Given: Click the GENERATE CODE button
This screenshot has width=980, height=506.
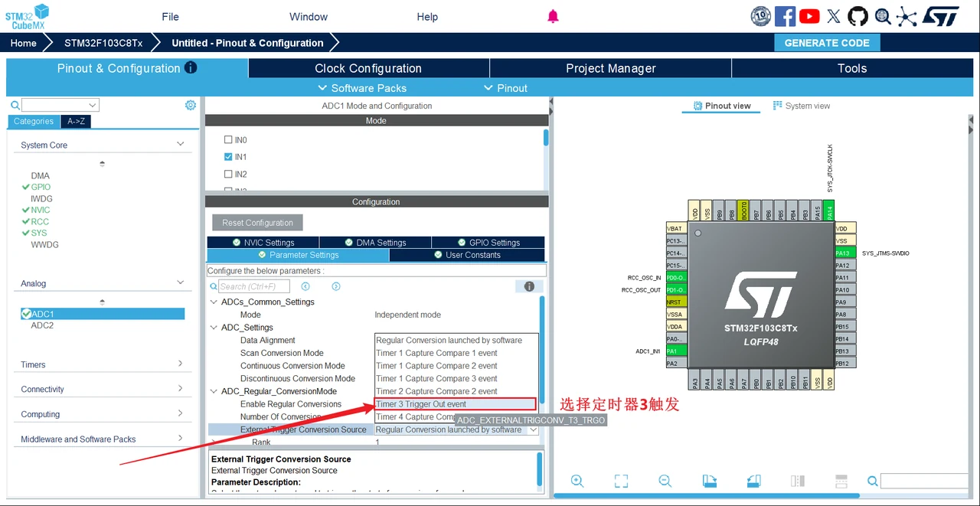Looking at the screenshot, I should (x=827, y=43).
